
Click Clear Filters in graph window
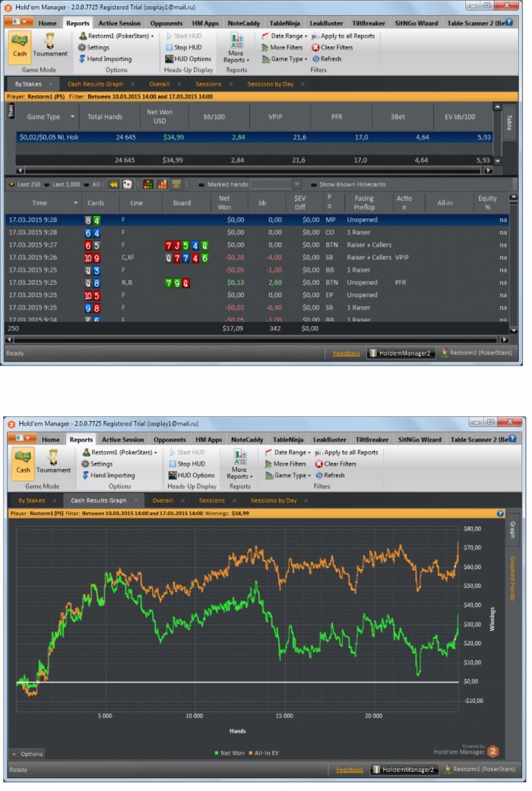(x=336, y=464)
